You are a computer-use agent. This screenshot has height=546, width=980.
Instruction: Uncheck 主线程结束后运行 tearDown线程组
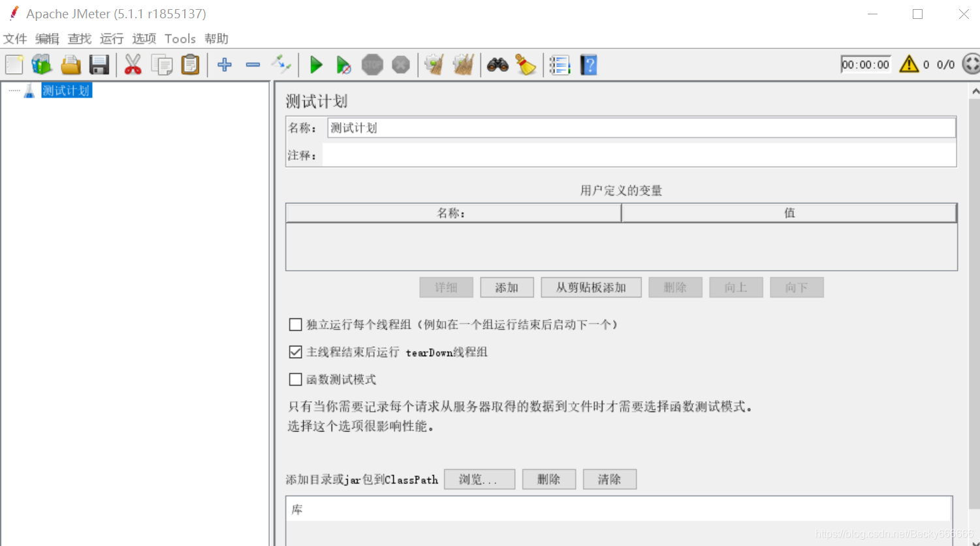[x=296, y=352]
